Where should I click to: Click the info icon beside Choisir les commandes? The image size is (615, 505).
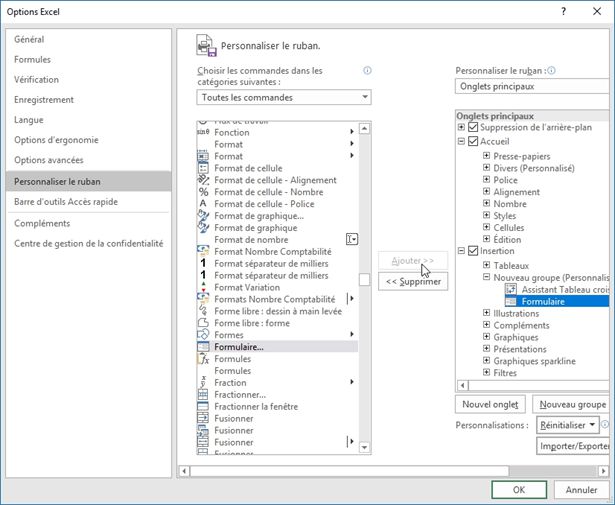pos(367,71)
